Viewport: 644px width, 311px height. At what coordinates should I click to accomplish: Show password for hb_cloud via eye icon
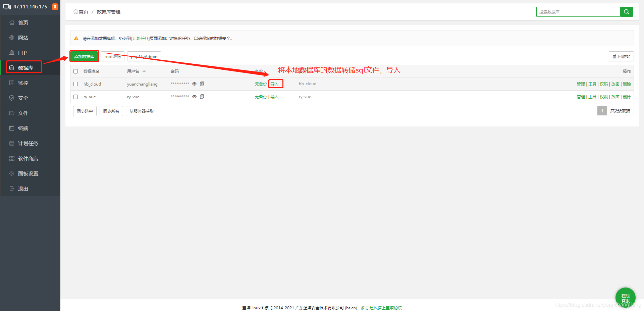coord(194,84)
